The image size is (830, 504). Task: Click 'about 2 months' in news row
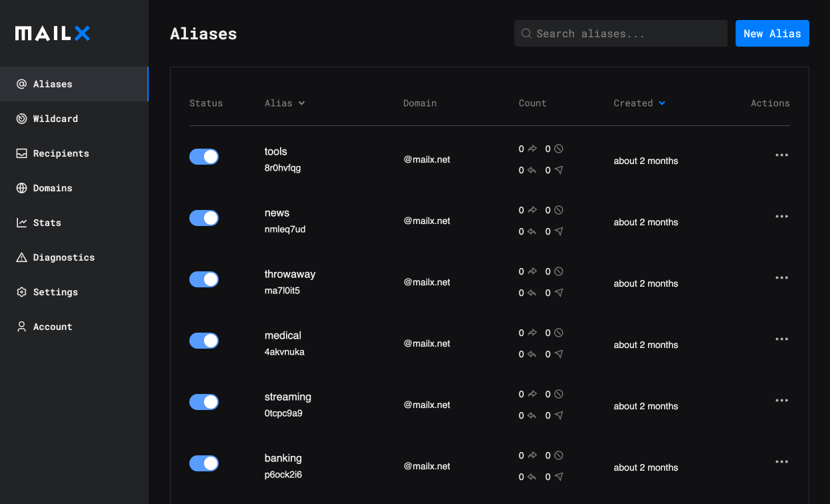[646, 222]
